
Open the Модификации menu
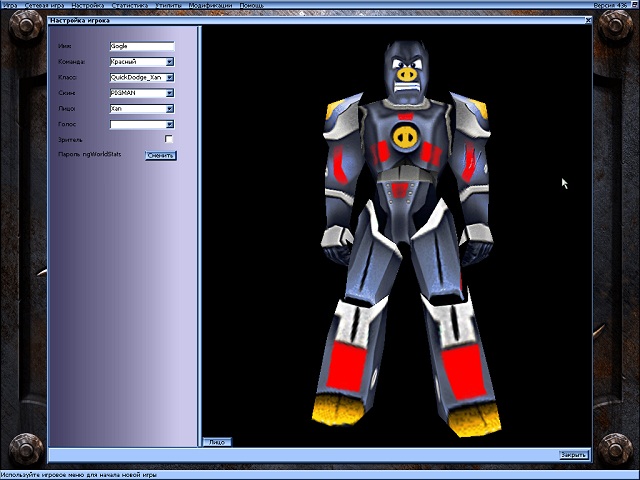[x=210, y=5]
